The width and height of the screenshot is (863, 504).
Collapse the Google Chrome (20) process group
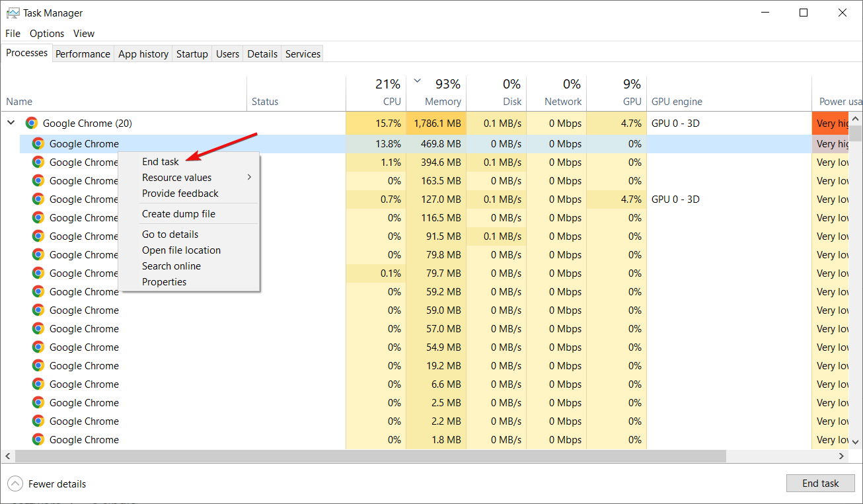[x=11, y=123]
